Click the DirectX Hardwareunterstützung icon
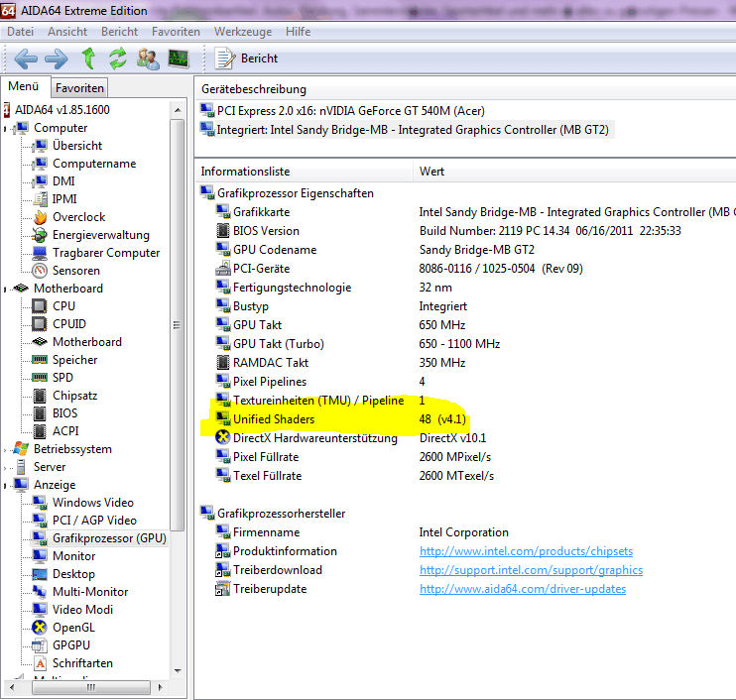Screen dimensions: 736x700 [x=222, y=437]
